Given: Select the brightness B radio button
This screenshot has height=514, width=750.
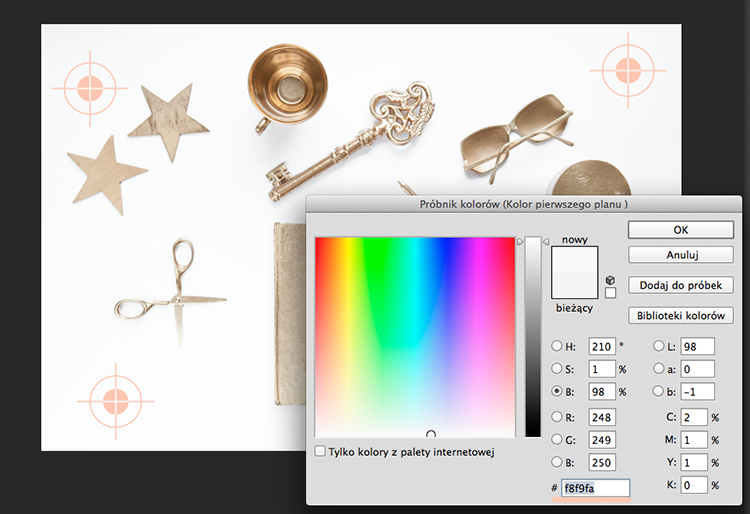Looking at the screenshot, I should tap(556, 391).
